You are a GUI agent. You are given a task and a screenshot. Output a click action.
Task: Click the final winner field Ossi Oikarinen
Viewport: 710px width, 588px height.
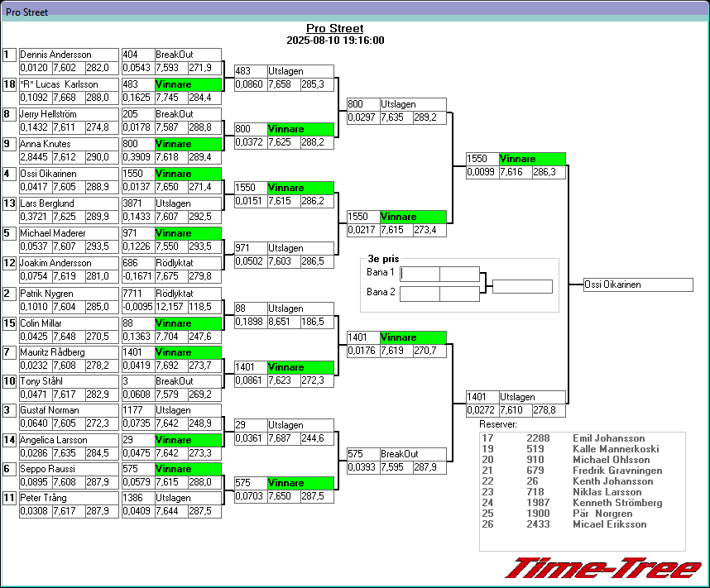click(x=637, y=284)
